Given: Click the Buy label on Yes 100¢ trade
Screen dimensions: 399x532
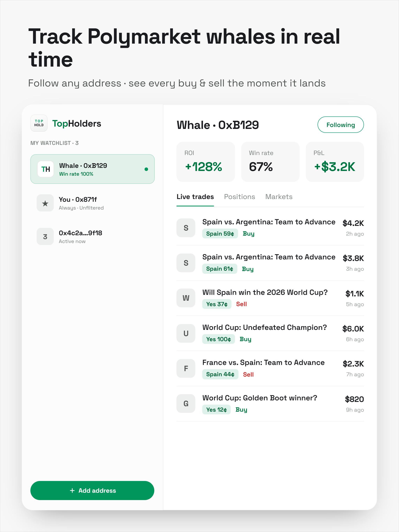Looking at the screenshot, I should point(245,339).
